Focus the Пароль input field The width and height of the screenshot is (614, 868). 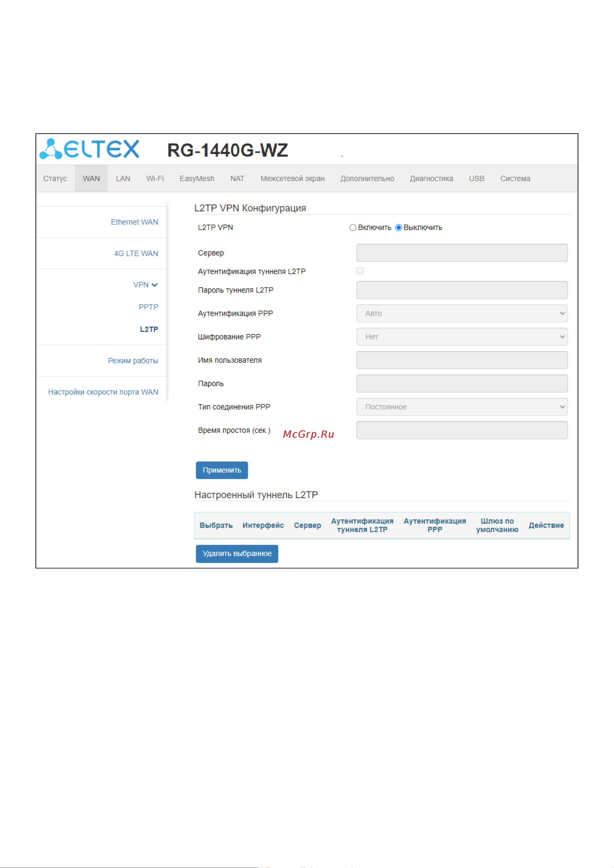point(462,383)
